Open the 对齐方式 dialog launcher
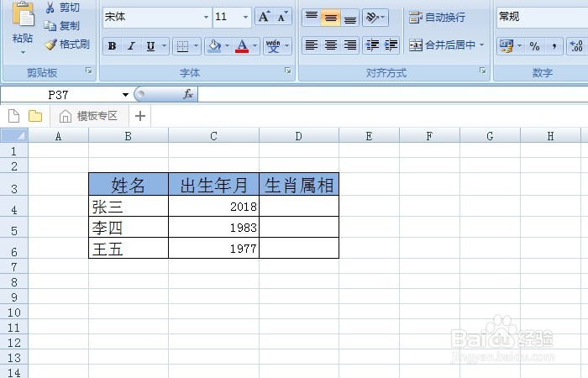The width and height of the screenshot is (588, 378). (x=483, y=71)
